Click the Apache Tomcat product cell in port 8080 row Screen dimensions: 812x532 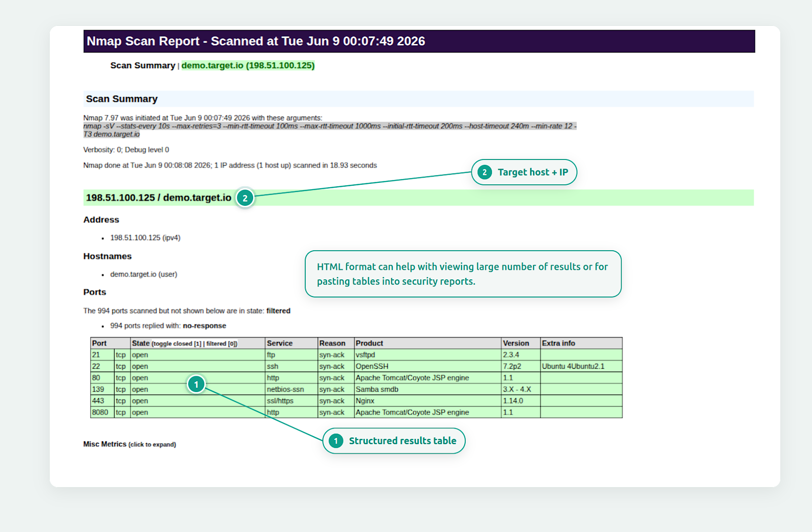click(427, 412)
